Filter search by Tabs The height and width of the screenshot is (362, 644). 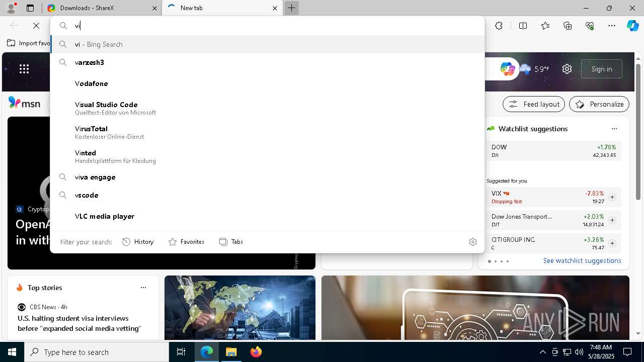[231, 242]
